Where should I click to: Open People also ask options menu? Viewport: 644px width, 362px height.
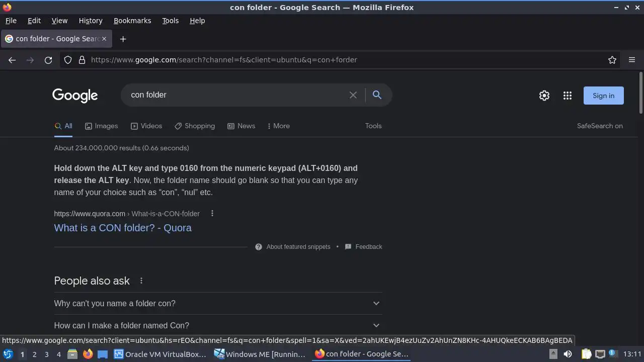click(141, 281)
